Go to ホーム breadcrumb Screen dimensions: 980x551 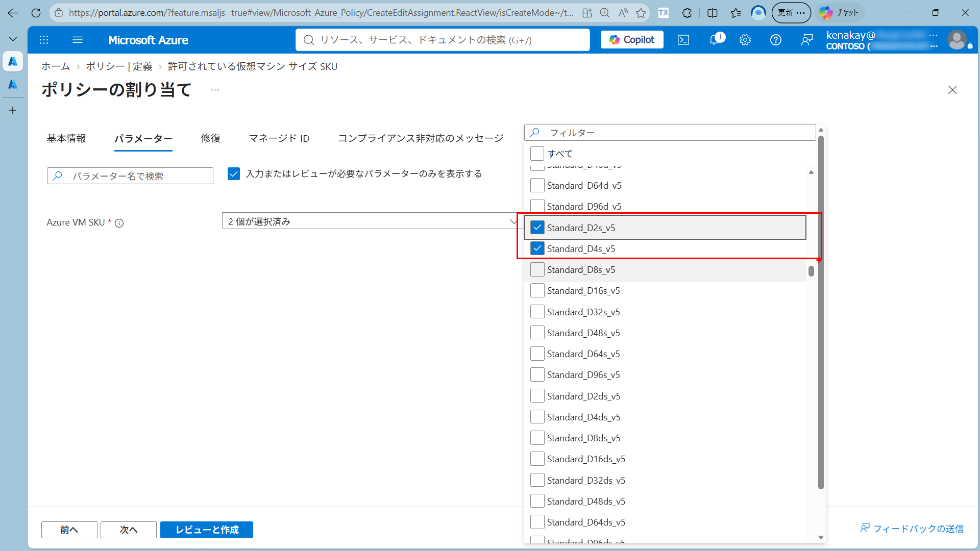(56, 66)
